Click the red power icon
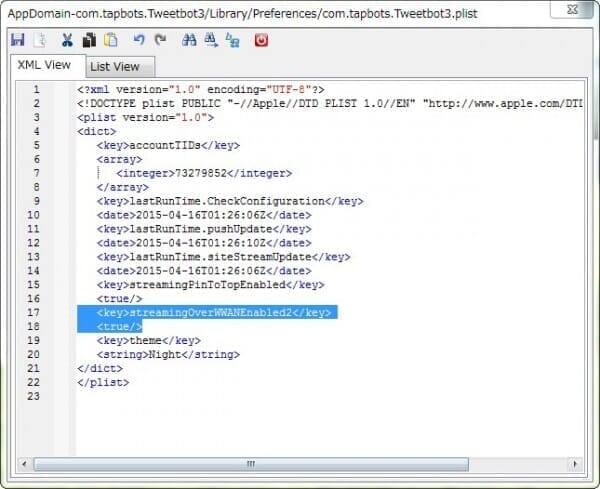Image resolution: width=600 pixels, height=489 pixels. [x=261, y=40]
